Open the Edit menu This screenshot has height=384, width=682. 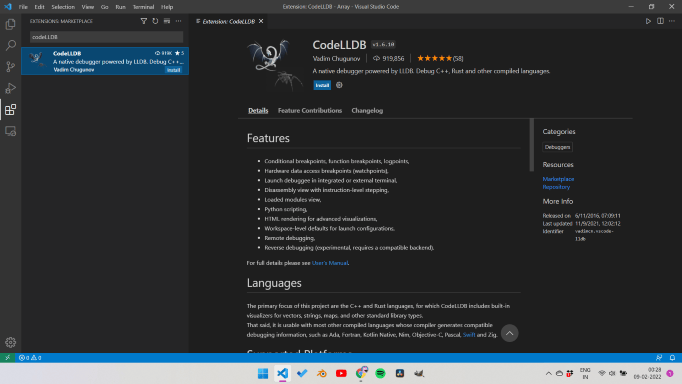point(40,7)
